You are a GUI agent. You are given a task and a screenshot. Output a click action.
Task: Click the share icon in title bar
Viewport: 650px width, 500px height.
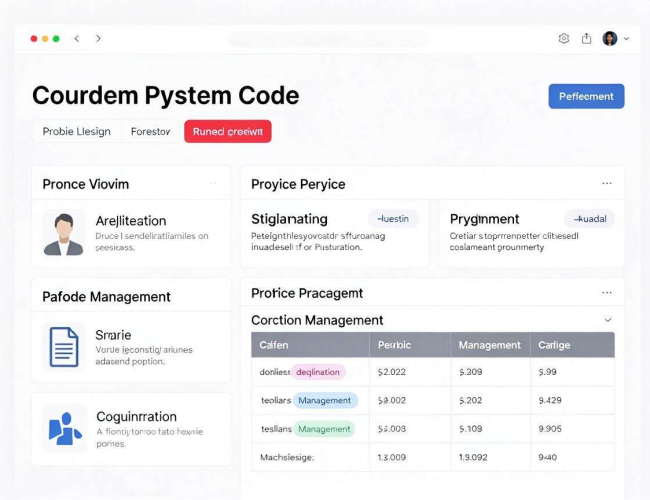586,38
